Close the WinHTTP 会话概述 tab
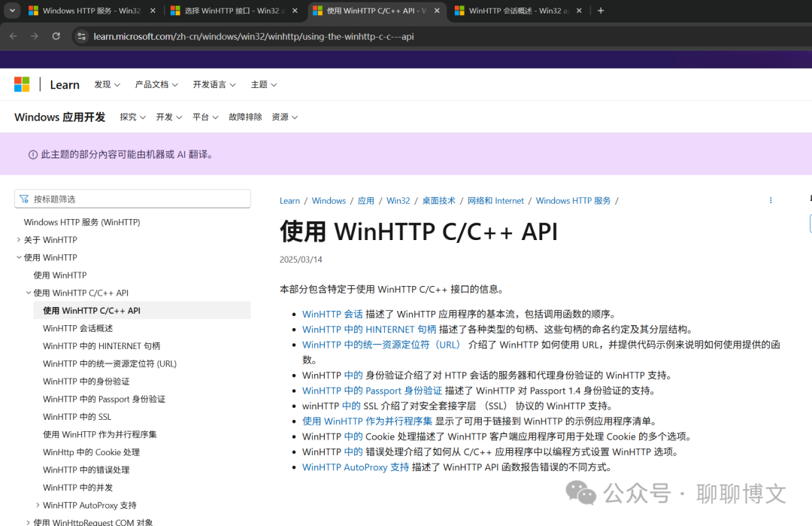This screenshot has width=812, height=526. [x=579, y=11]
